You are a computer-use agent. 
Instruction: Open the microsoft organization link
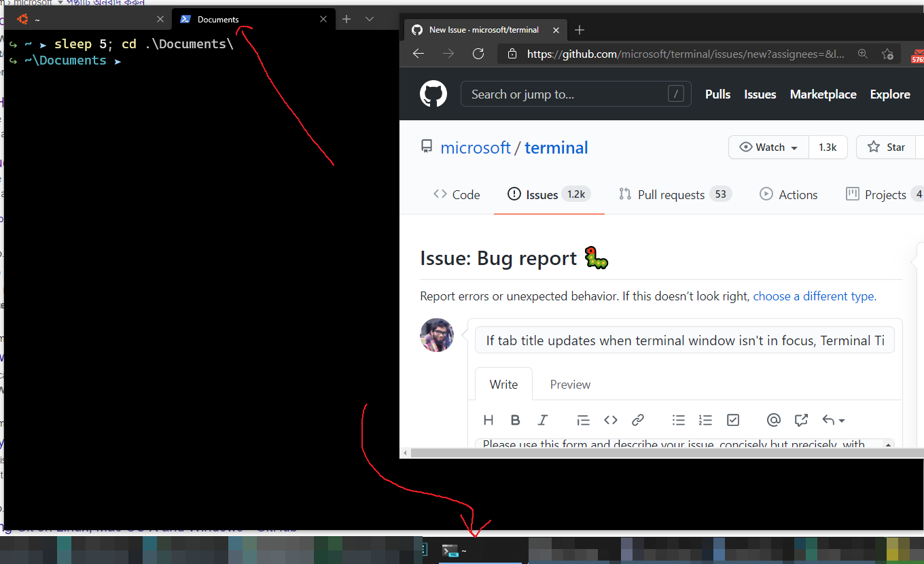475,147
